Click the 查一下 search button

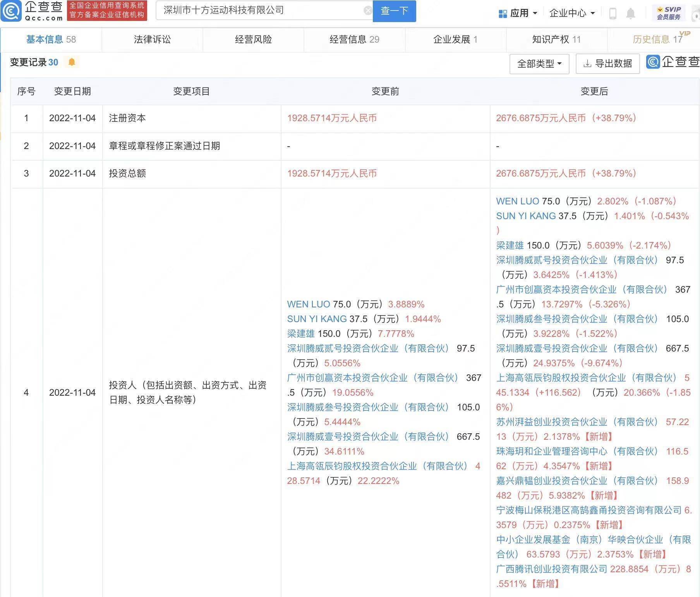click(394, 11)
